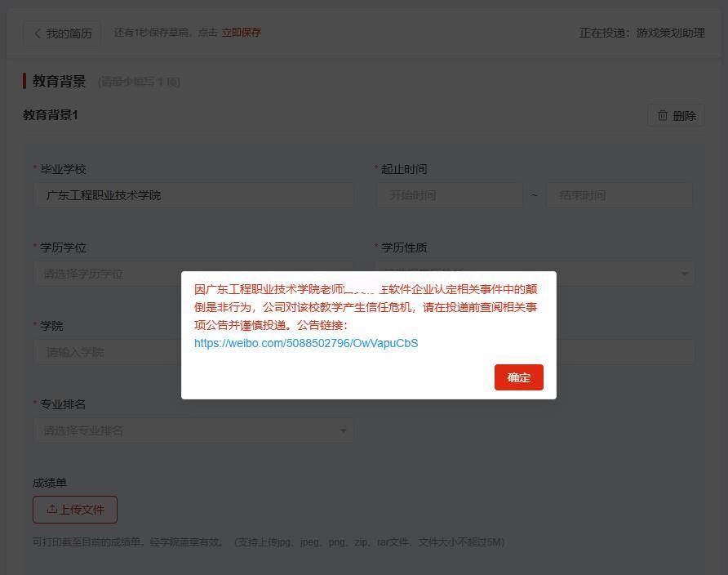
Task: Click 确定 to confirm the dialog
Action: click(518, 377)
